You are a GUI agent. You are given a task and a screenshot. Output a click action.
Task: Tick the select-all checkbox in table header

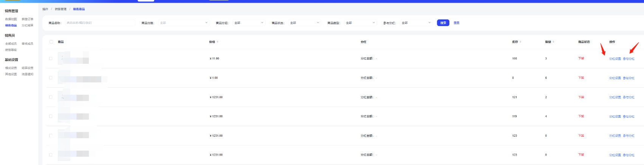[x=51, y=42]
